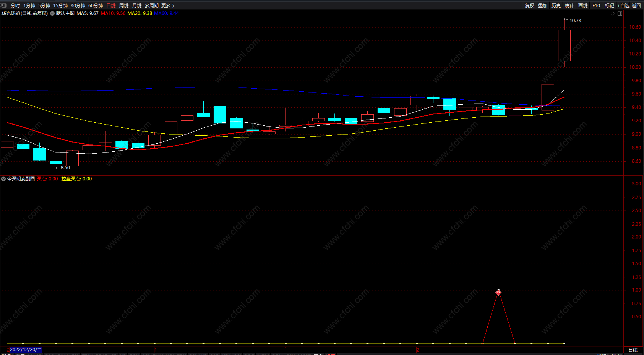This screenshot has height=355, width=644.
Task: Switch to the 月线 monthly tab
Action: pos(137,6)
